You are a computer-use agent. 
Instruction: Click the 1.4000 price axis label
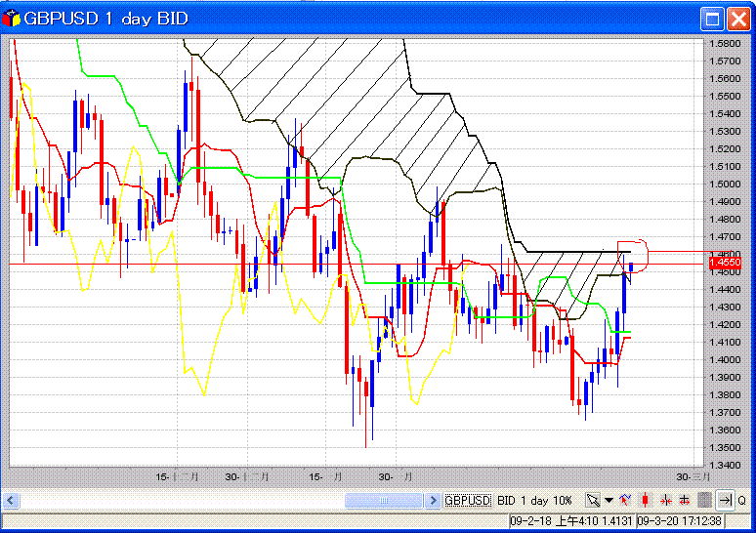coord(725,359)
